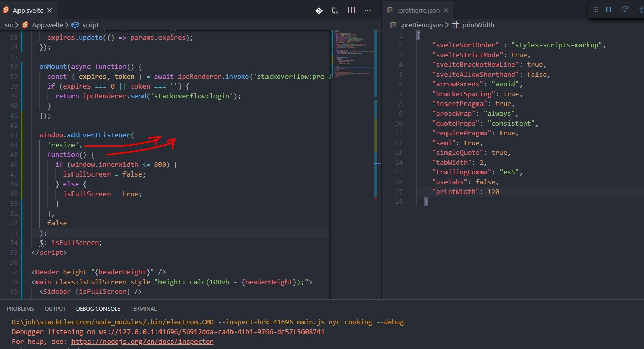644x349 pixels.
Task: Grab the debug toolbar drag handle
Action: 596,9
